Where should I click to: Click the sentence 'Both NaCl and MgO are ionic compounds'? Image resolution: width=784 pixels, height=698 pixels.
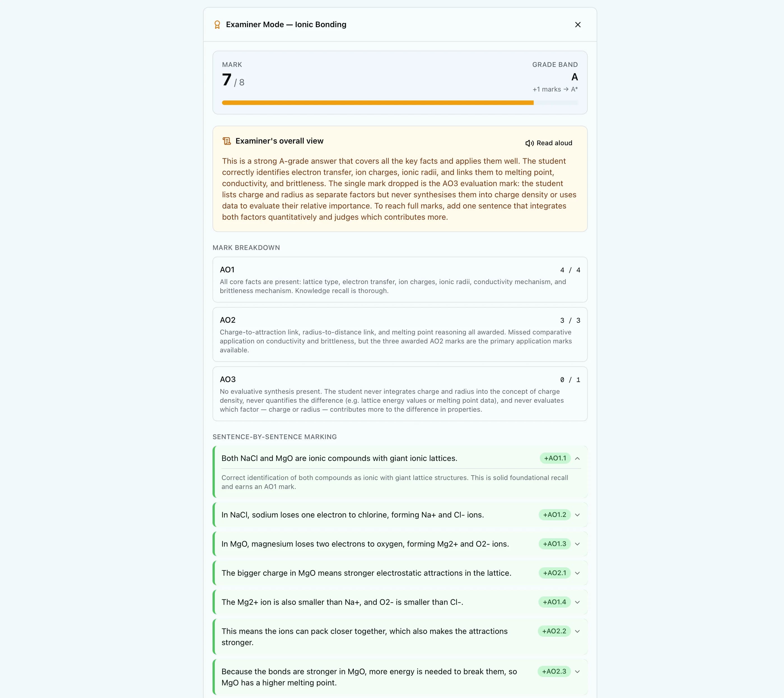point(339,458)
